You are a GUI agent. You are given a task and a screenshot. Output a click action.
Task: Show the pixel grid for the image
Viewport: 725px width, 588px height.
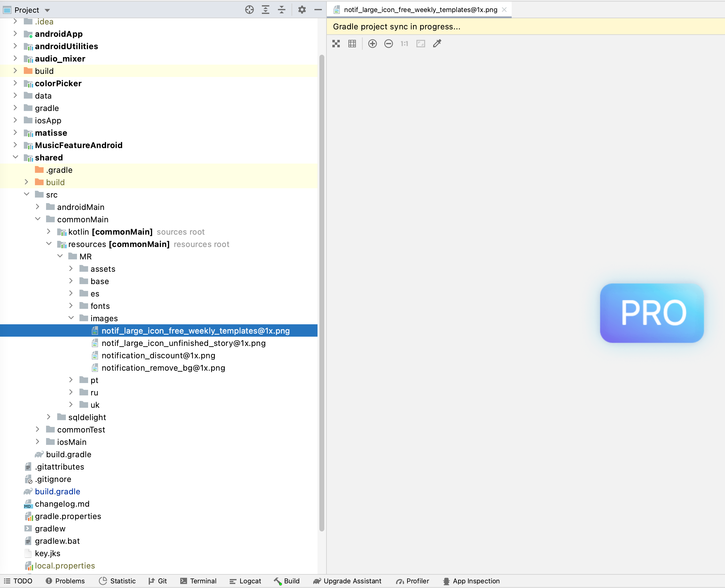(352, 43)
